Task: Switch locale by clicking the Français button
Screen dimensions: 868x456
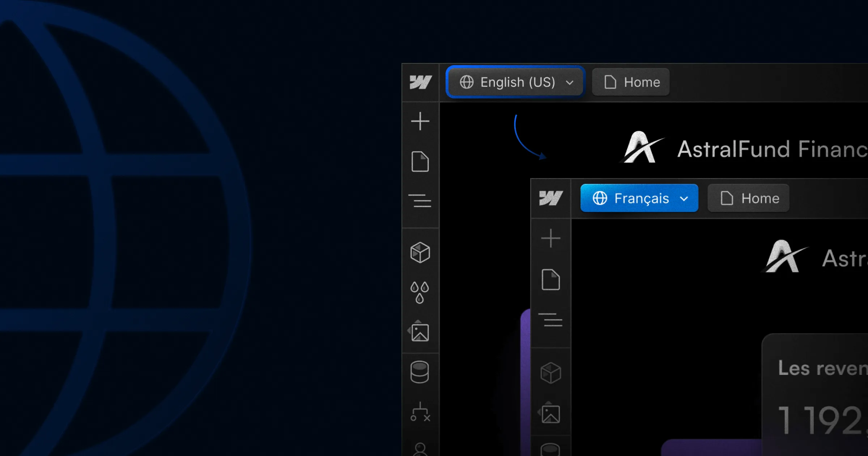Action: tap(639, 198)
